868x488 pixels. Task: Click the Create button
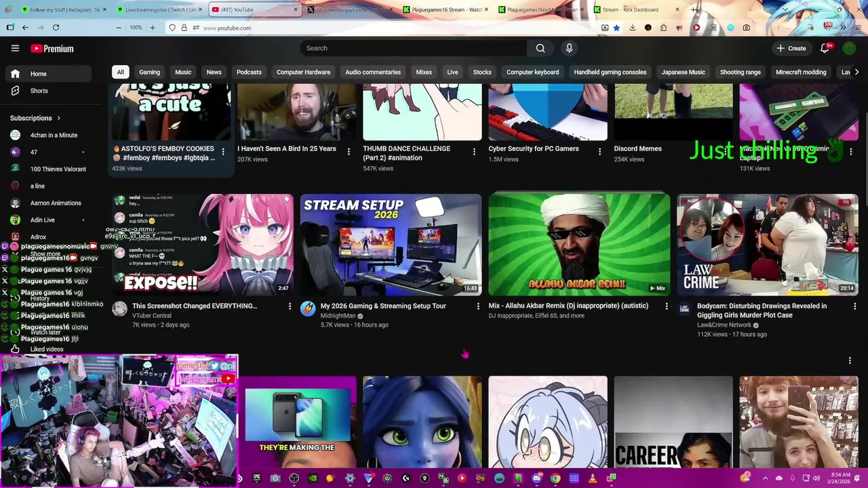pos(791,48)
